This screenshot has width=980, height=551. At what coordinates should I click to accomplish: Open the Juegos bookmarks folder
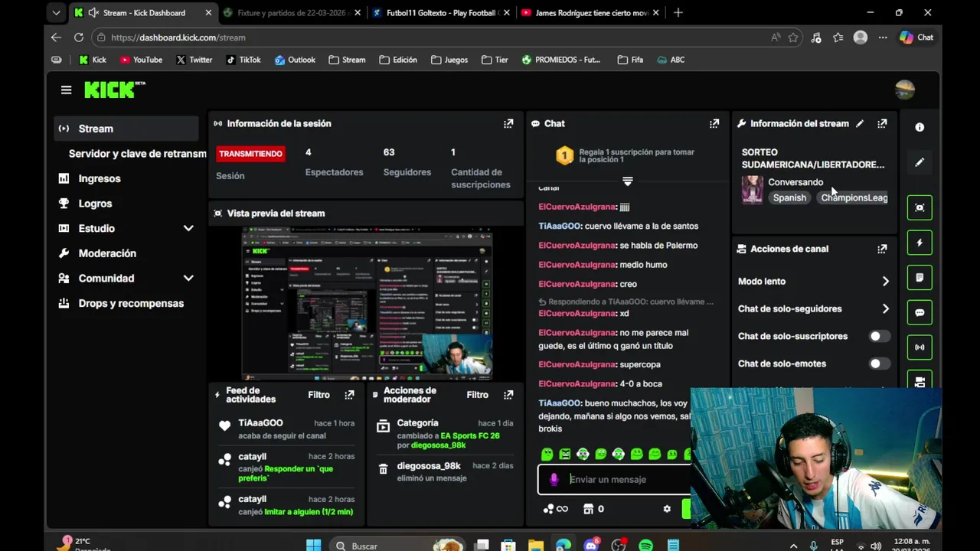coord(449,60)
